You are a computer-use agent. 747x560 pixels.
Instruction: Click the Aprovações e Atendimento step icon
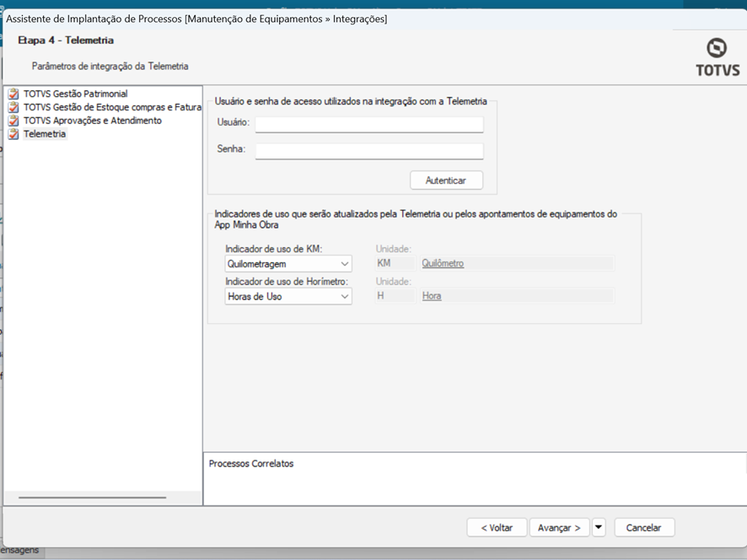[x=13, y=121]
